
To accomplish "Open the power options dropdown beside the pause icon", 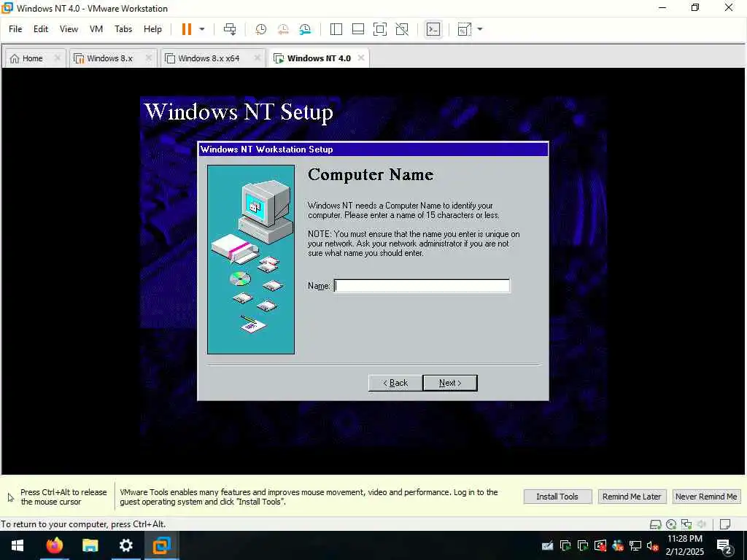I will (x=202, y=29).
